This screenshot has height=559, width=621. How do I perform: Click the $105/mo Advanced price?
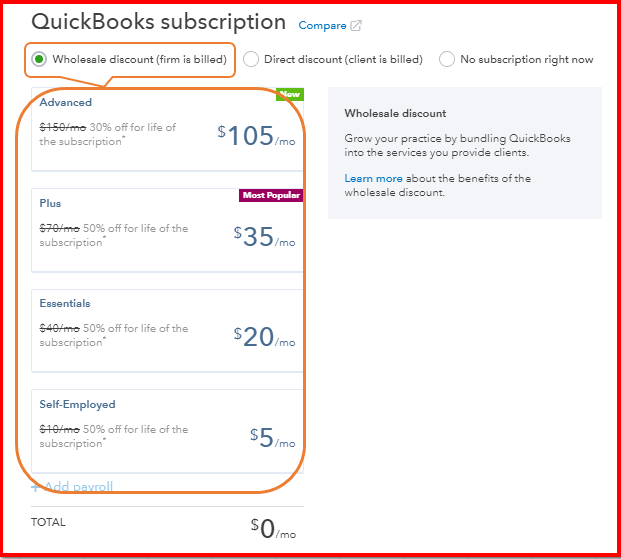[x=256, y=137]
